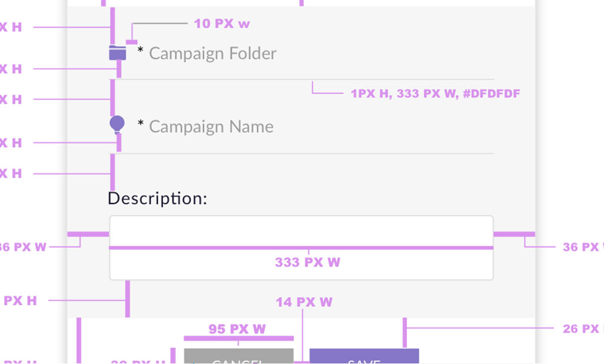604x364 pixels.
Task: Click the purple lightbulb icon
Action: point(117,125)
